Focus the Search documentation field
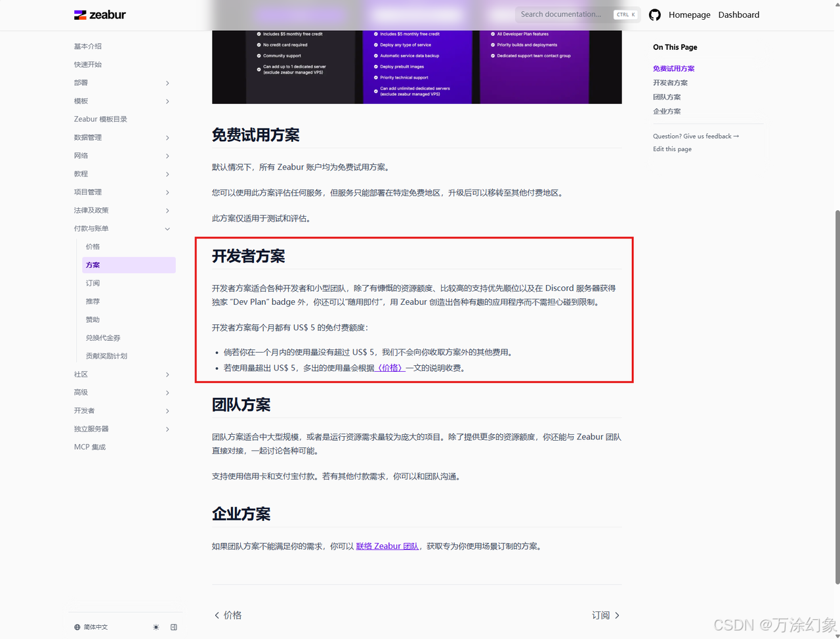This screenshot has width=840, height=639. coord(578,14)
